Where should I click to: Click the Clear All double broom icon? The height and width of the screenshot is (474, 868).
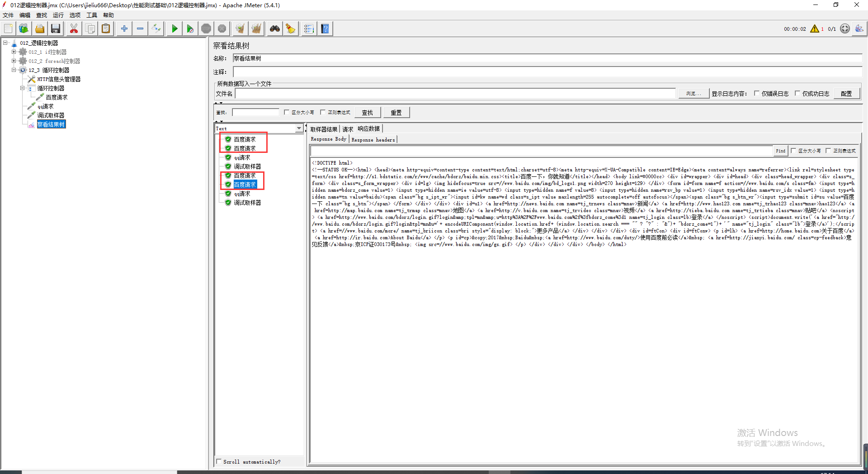coord(256,28)
